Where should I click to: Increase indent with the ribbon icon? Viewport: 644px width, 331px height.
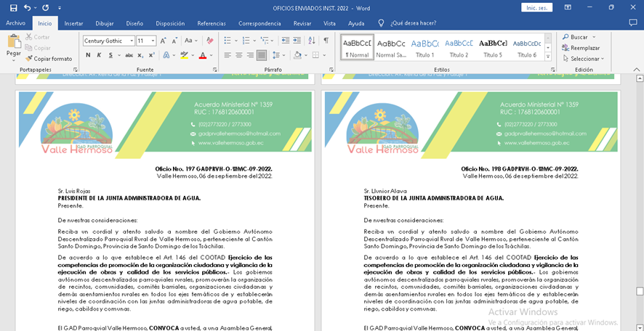click(296, 41)
